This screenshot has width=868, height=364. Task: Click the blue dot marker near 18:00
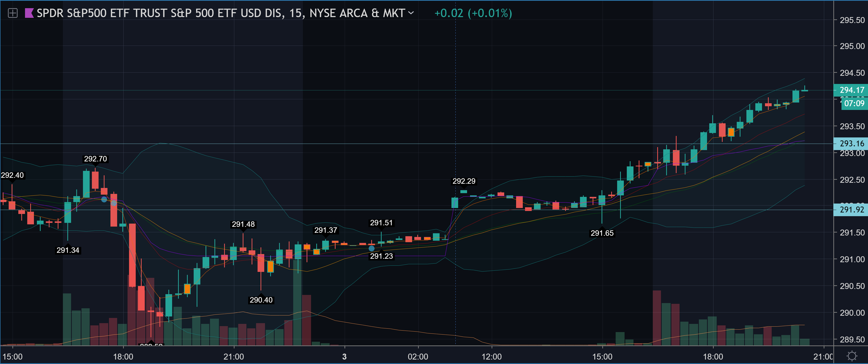pyautogui.click(x=104, y=200)
